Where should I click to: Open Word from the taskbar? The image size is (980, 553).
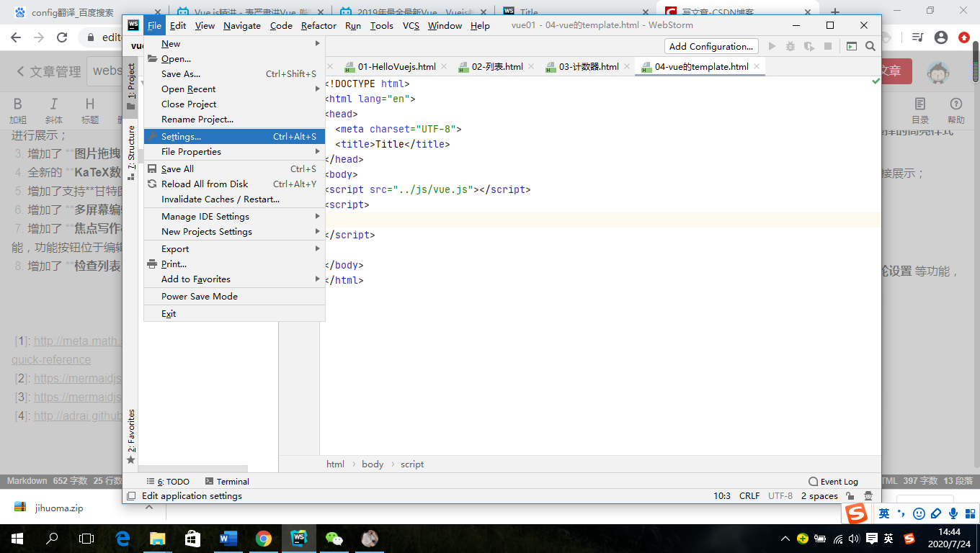pos(228,539)
